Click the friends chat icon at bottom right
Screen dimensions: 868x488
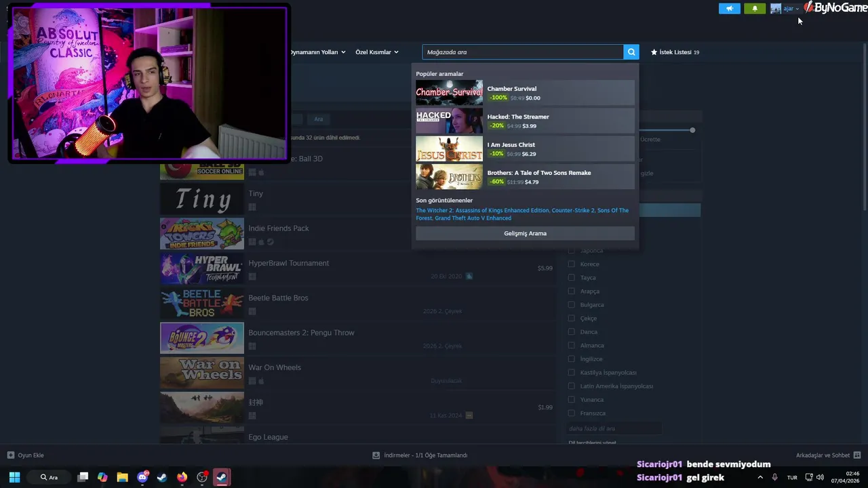[x=857, y=455]
